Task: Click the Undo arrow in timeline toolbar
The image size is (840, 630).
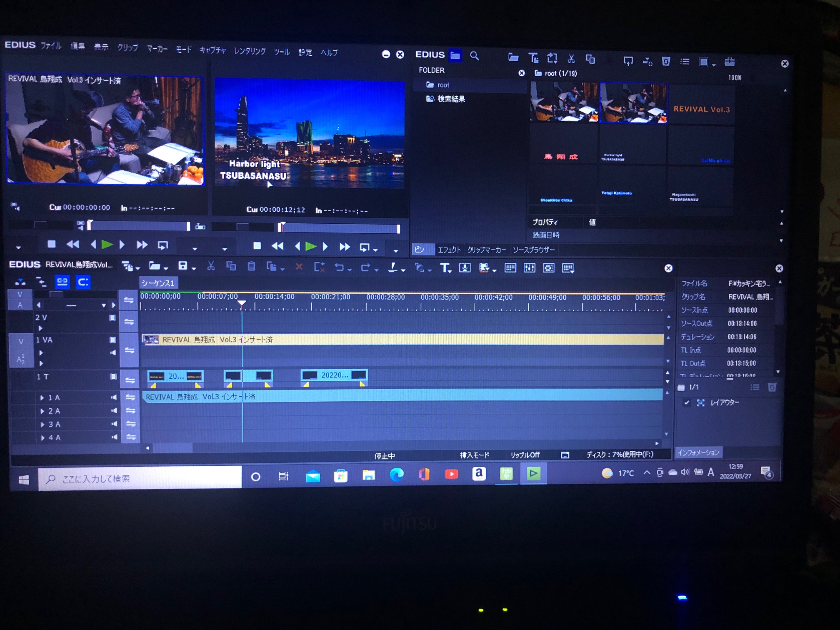Action: coord(339,267)
